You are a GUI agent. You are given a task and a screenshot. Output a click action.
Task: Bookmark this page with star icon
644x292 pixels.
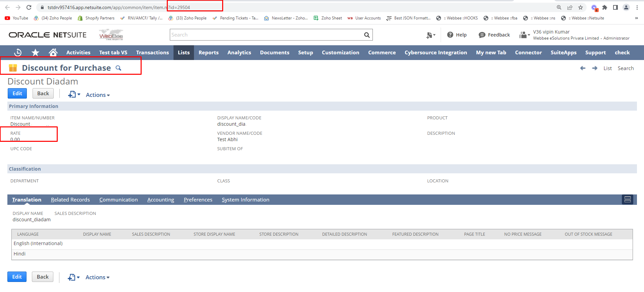pos(581,7)
